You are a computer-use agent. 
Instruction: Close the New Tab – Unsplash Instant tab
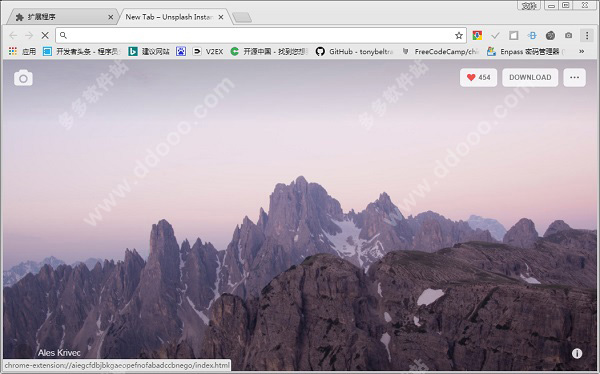click(x=221, y=17)
